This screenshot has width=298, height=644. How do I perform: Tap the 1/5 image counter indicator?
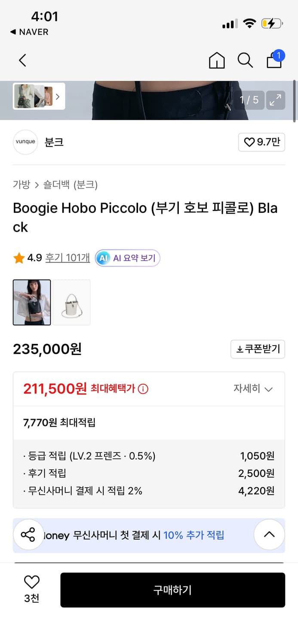tap(249, 100)
